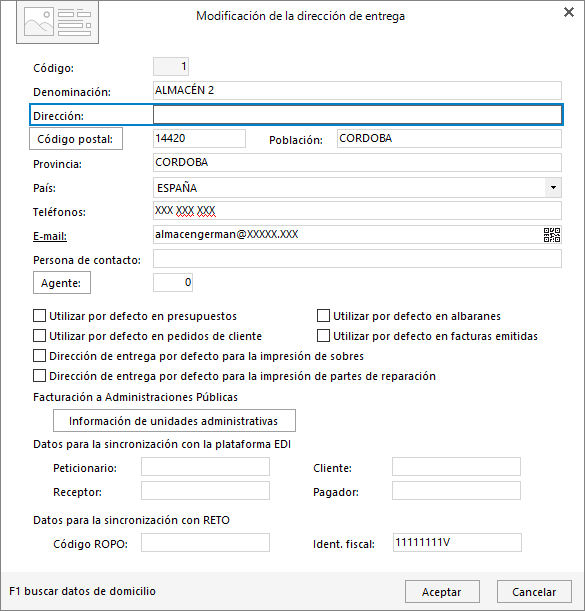Image resolution: width=585 pixels, height=611 pixels.
Task: Tick Utilizar por defecto en pedidos de cliente
Action: point(39,336)
